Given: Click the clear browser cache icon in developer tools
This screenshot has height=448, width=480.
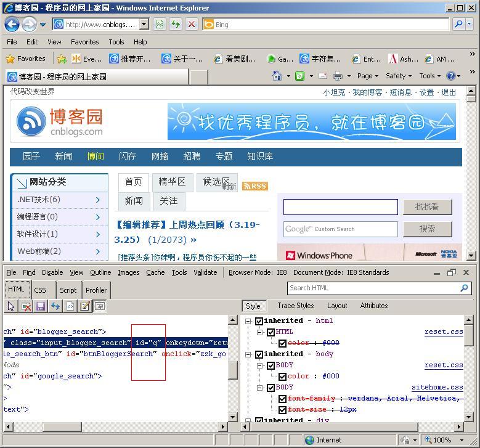Looking at the screenshot, I should pyautogui.click(x=26, y=306).
